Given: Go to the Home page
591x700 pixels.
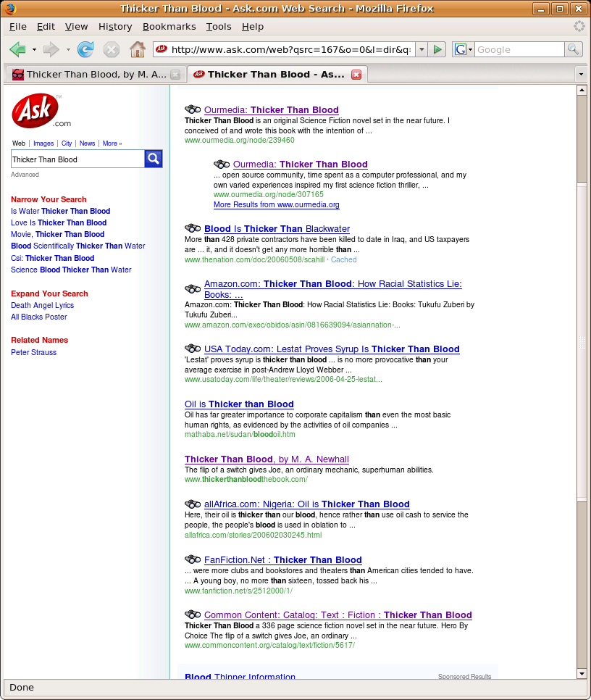Looking at the screenshot, I should [138, 49].
